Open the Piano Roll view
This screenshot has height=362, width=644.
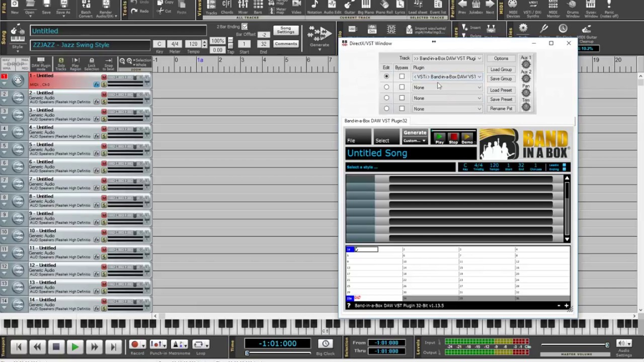[385, 7]
